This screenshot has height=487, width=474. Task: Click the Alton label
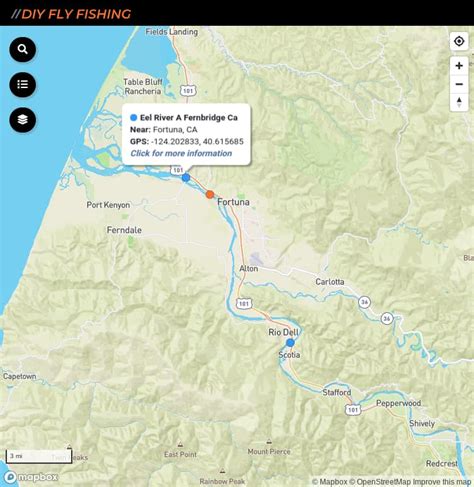[249, 269]
